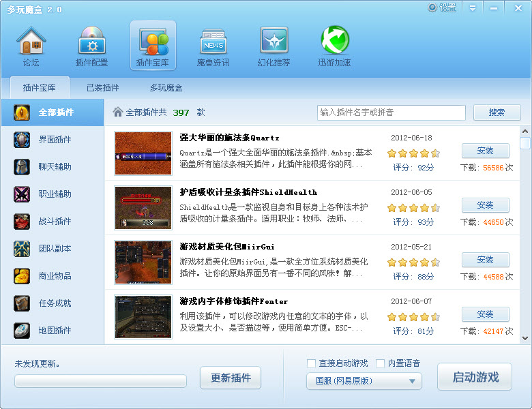Expand the 国服 (网易原版) server dropdown

(x=364, y=381)
